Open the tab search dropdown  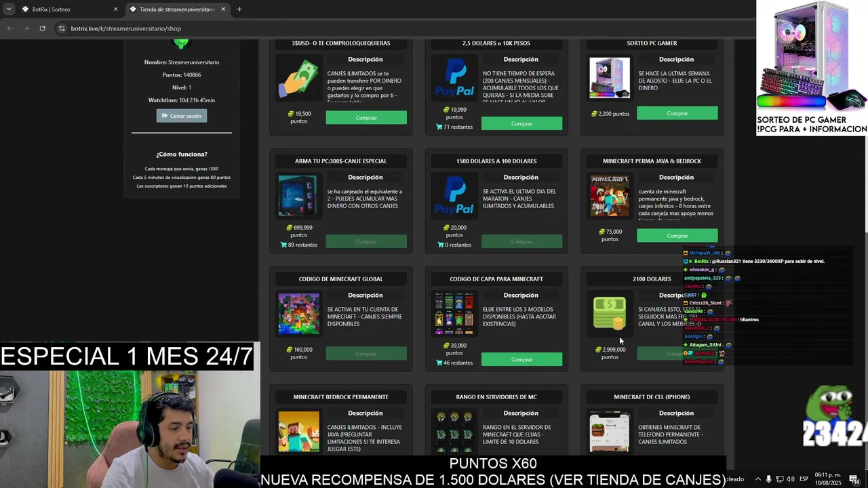click(x=8, y=9)
